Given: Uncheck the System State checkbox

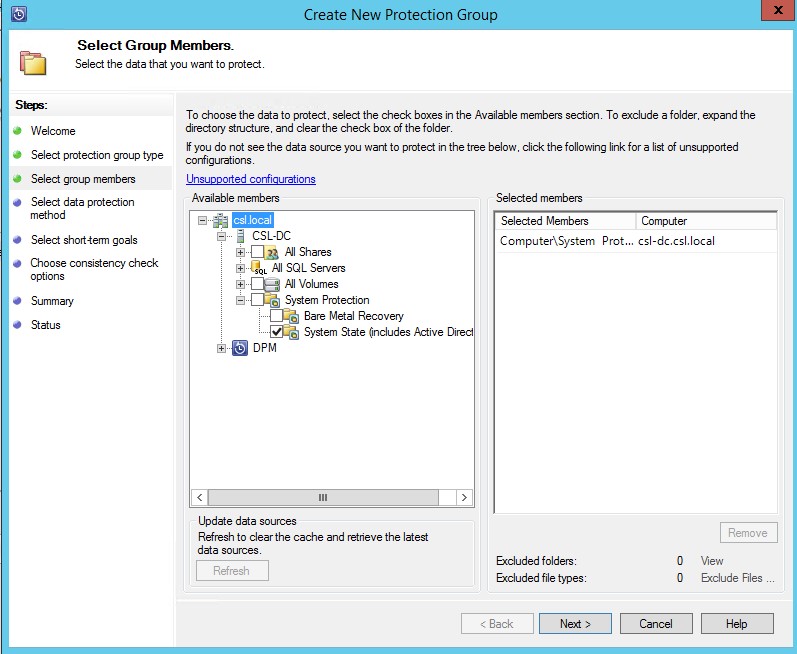Looking at the screenshot, I should tap(277, 332).
